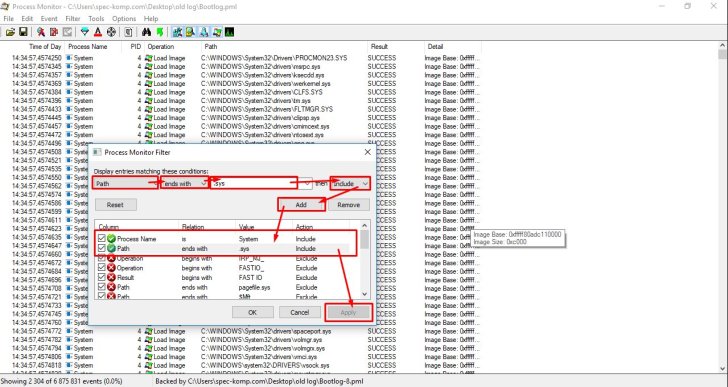Screen dimensions: 728x387
Task: Open the File menu
Action: [8, 19]
